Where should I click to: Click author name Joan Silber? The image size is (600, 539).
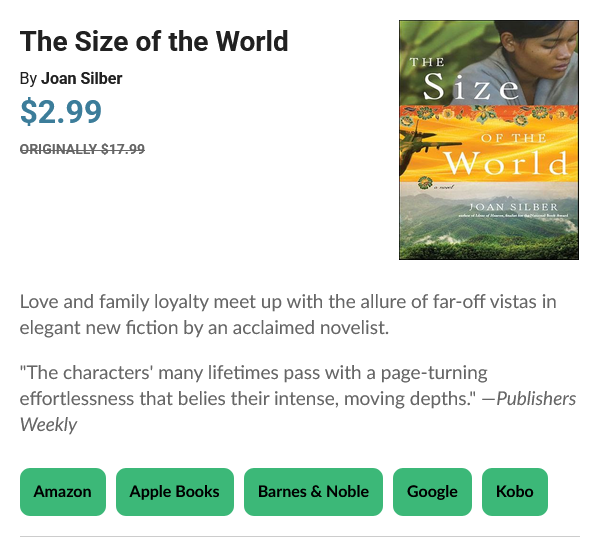[x=82, y=78]
